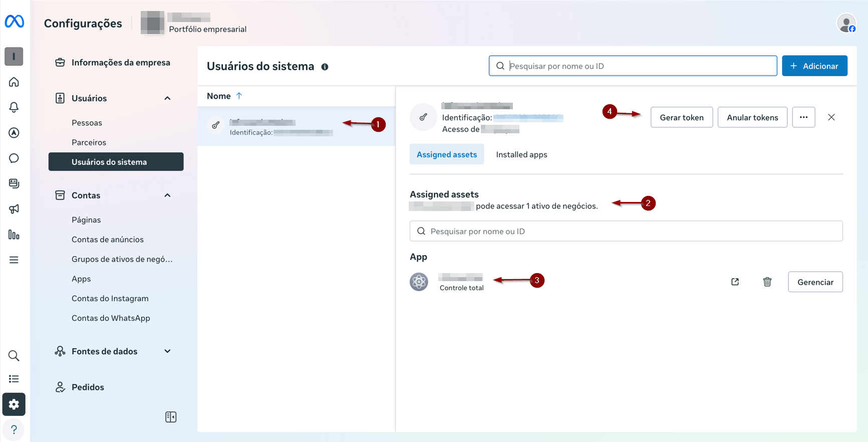The height and width of the screenshot is (442, 868).
Task: Select Contas do WhatsApp menu item
Action: tap(111, 318)
